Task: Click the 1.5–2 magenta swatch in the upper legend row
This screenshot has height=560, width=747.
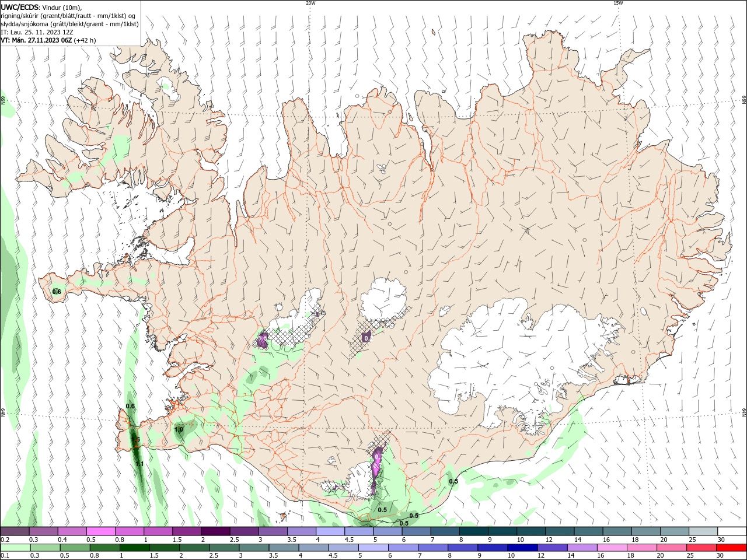Action: [x=187, y=531]
